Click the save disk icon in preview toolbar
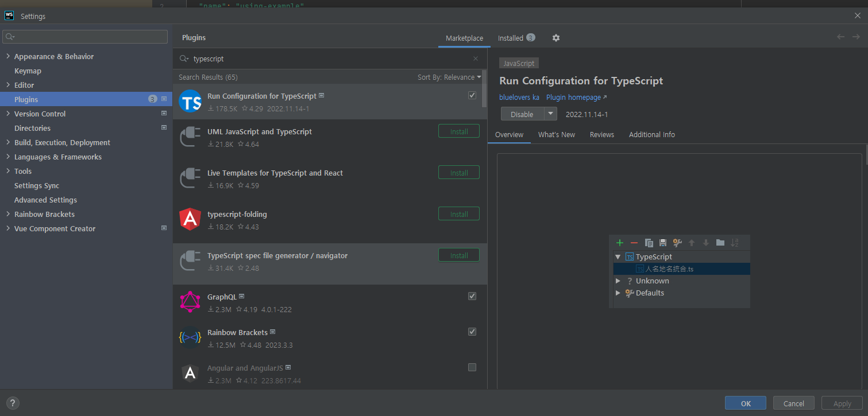This screenshot has width=868, height=416. click(663, 243)
